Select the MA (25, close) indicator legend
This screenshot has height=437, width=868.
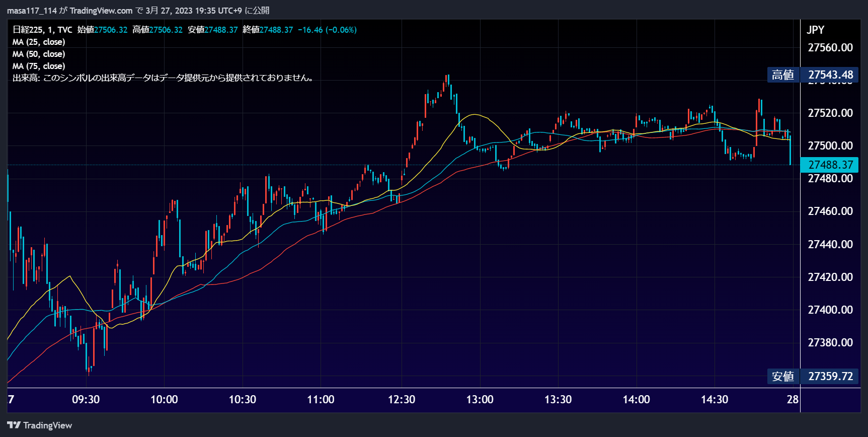click(39, 42)
